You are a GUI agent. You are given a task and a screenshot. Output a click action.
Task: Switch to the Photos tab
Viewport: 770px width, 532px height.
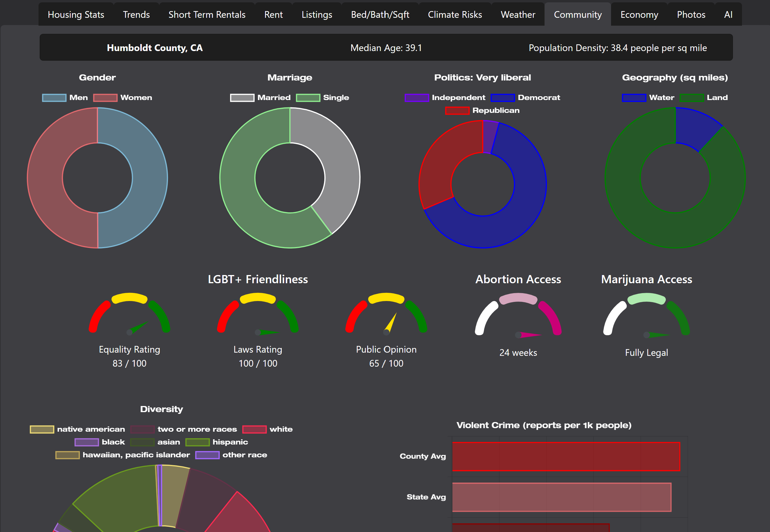pos(691,14)
